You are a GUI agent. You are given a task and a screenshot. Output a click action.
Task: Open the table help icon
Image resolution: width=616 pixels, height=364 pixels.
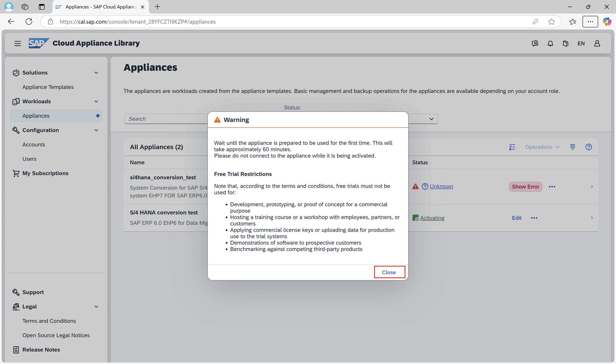(589, 147)
